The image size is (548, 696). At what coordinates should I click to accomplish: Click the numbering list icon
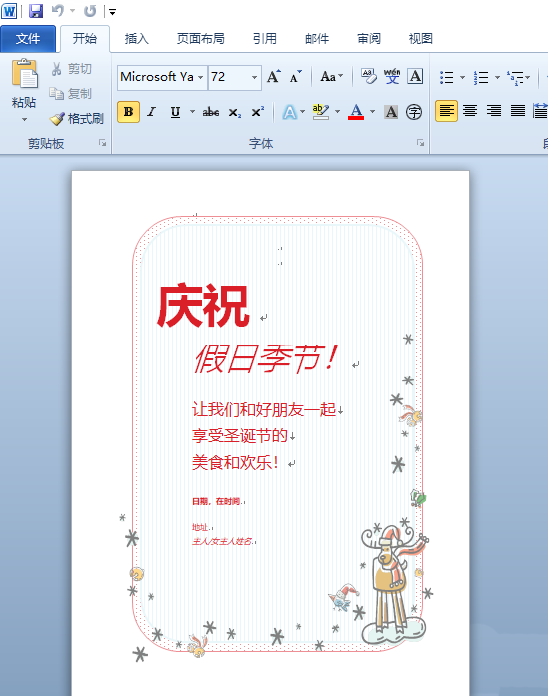click(481, 77)
